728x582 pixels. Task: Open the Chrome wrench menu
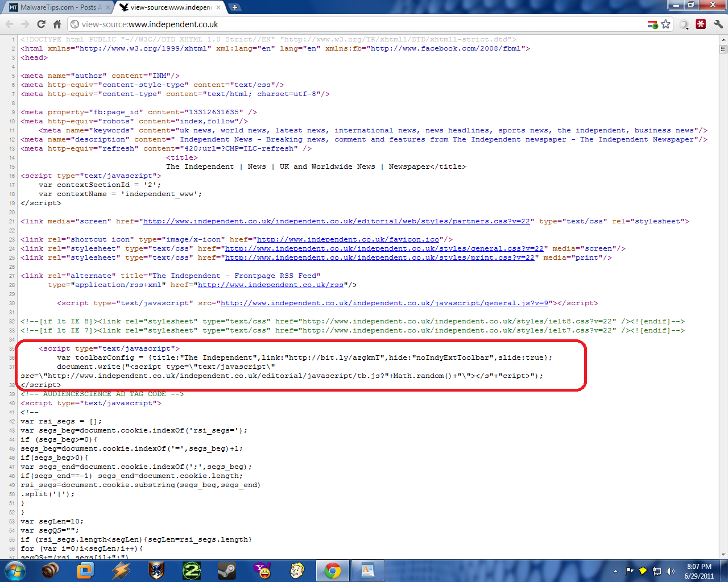[718, 24]
